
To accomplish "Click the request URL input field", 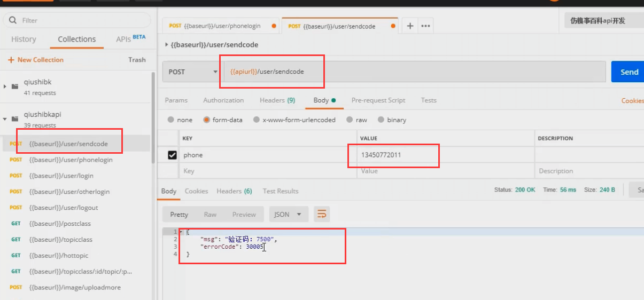I will (415, 72).
